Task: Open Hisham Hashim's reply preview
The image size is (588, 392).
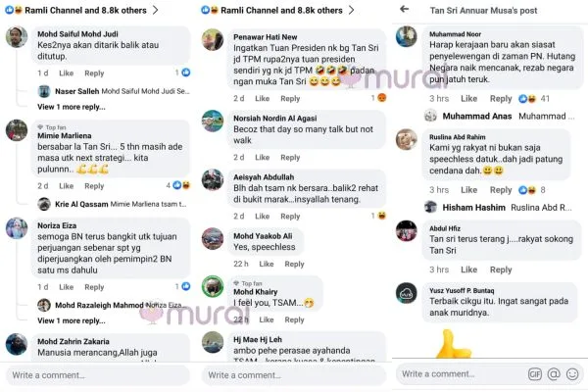Action: tap(499, 208)
